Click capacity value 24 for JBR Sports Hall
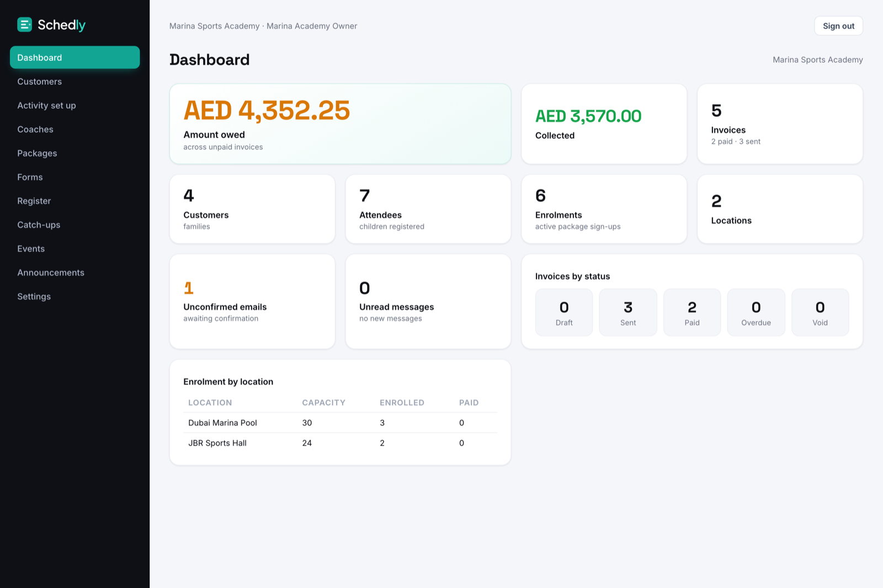Image resolution: width=883 pixels, height=588 pixels. pyautogui.click(x=307, y=443)
